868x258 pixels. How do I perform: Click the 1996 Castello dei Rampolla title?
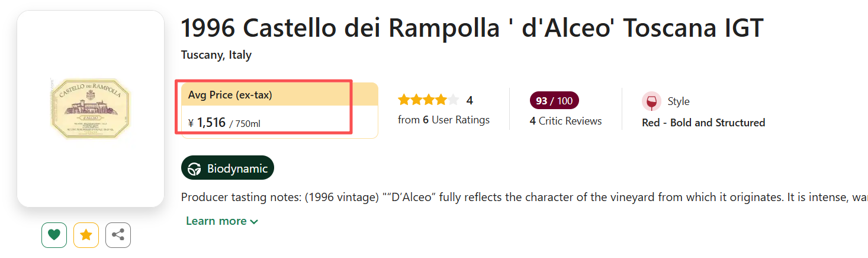pyautogui.click(x=472, y=28)
